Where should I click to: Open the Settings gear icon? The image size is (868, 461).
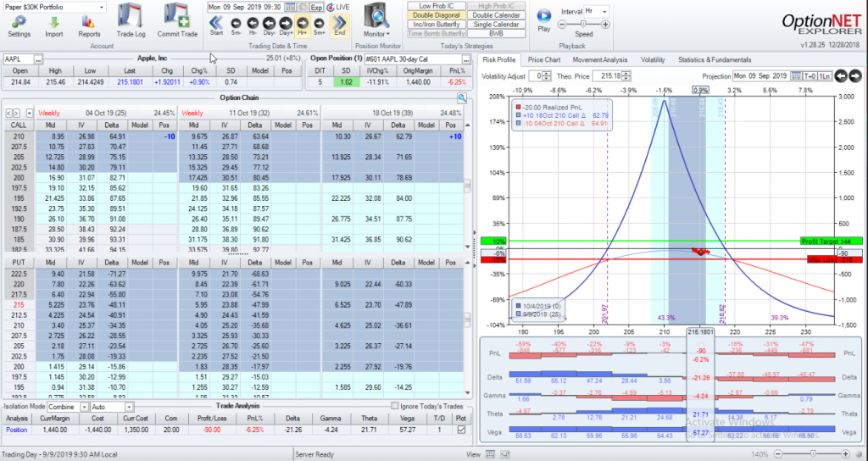point(19,21)
